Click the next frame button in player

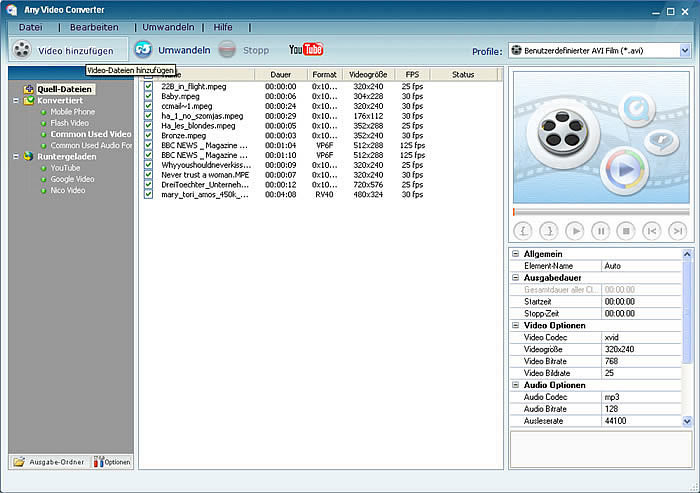click(677, 231)
